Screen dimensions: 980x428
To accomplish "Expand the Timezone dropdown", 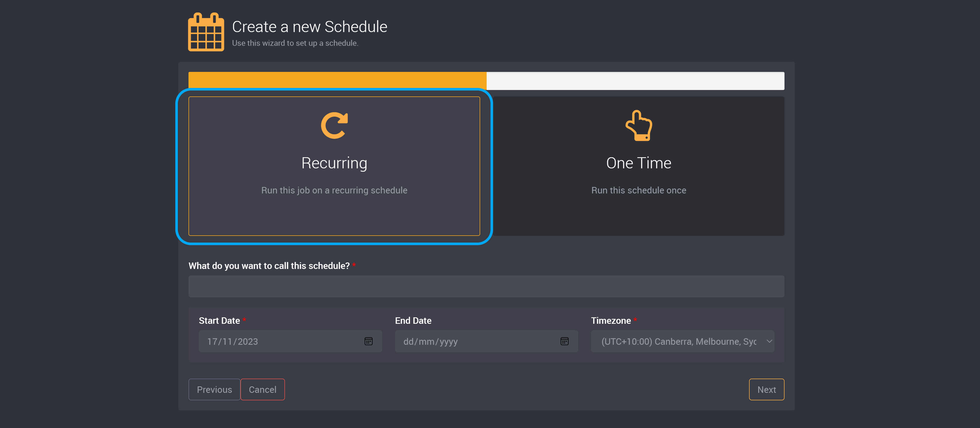I will (682, 341).
